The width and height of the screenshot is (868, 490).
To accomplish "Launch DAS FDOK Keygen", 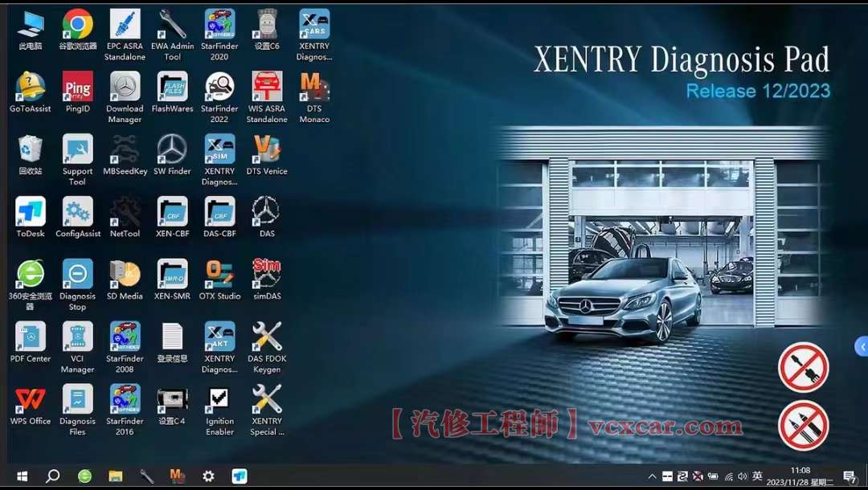I will pyautogui.click(x=267, y=340).
